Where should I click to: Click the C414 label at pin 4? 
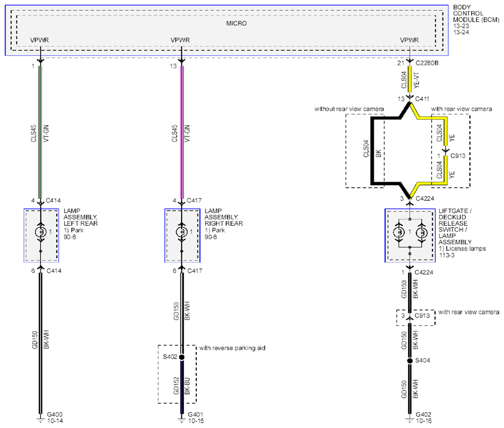[53, 201]
